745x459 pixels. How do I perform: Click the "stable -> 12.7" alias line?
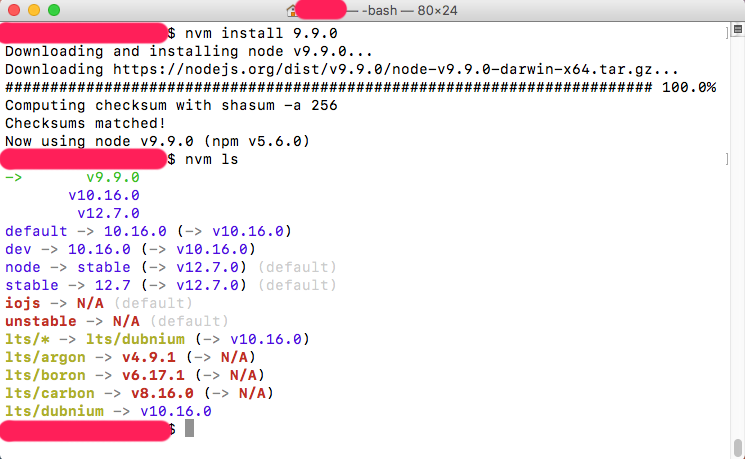pyautogui.click(x=171, y=286)
